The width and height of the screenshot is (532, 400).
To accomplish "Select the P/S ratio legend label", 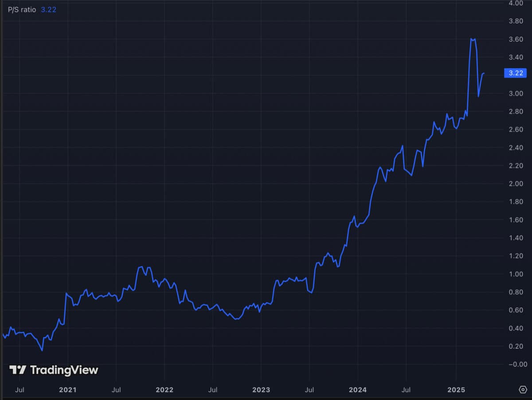I will point(22,9).
